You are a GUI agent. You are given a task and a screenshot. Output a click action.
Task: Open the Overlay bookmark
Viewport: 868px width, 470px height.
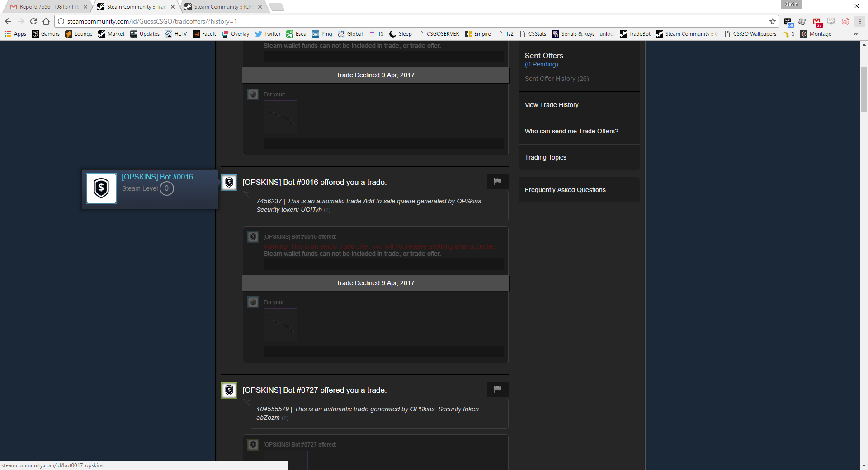[235, 34]
